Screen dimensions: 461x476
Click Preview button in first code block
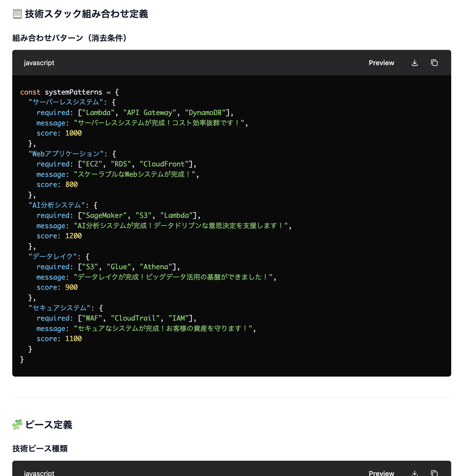point(381,63)
